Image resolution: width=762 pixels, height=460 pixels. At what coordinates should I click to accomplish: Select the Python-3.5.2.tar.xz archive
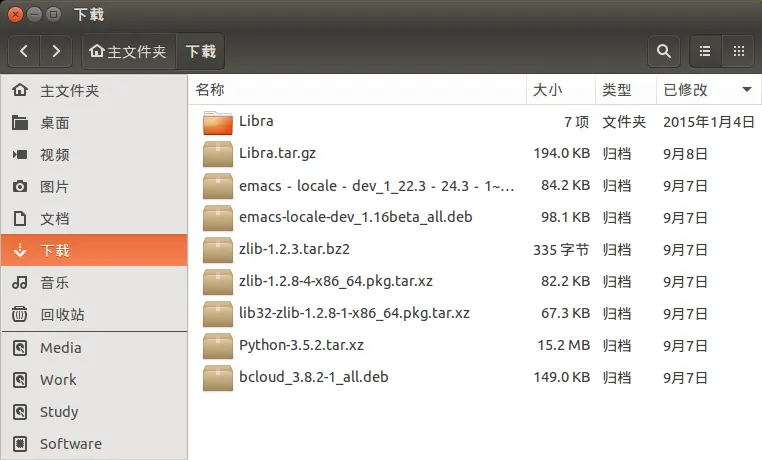coord(301,346)
